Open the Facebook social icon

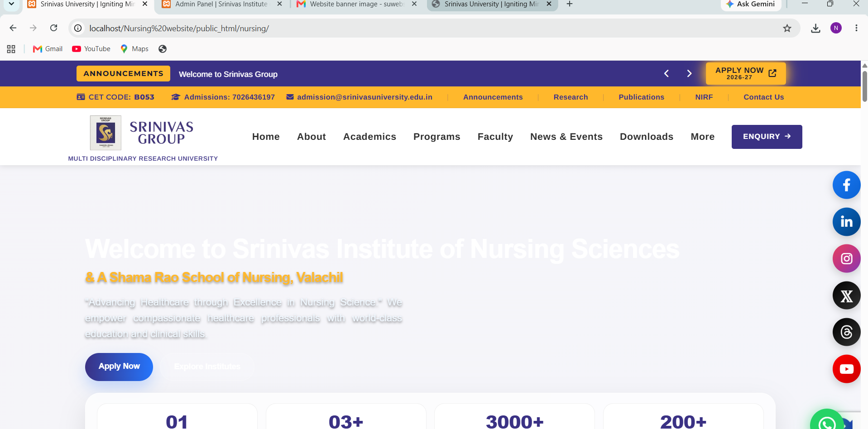846,185
